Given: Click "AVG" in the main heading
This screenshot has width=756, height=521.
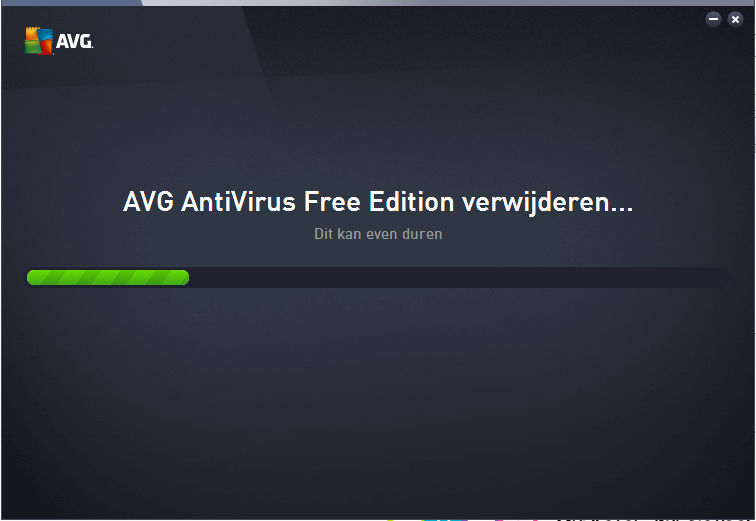Looking at the screenshot, I should [x=148, y=201].
